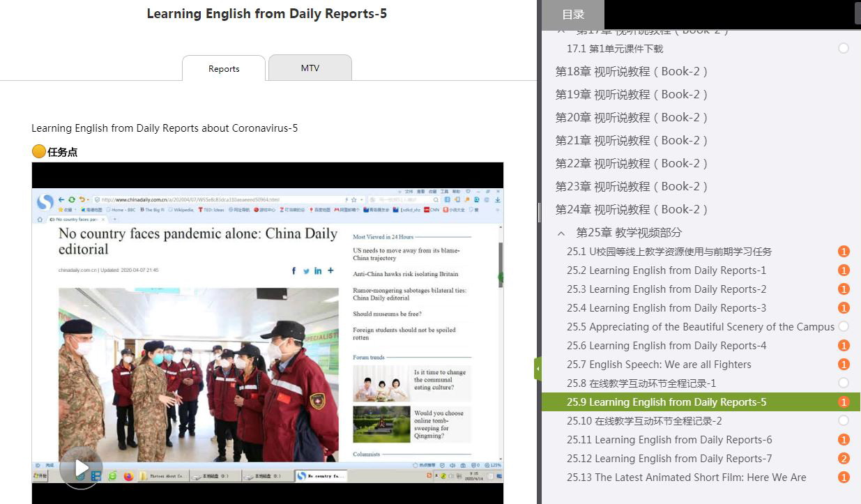Click the empty circle next to section 25.5
Viewport: 861px width, 504px height.
click(x=844, y=326)
